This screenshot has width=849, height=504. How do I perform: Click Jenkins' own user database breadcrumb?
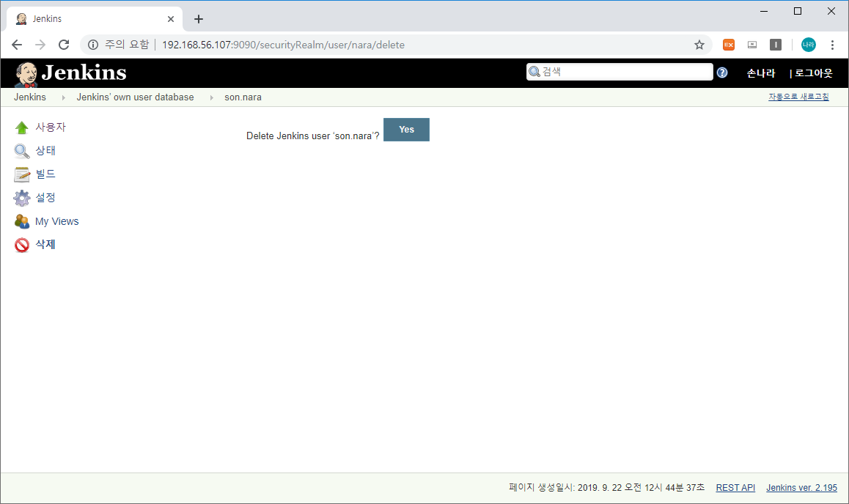point(135,97)
